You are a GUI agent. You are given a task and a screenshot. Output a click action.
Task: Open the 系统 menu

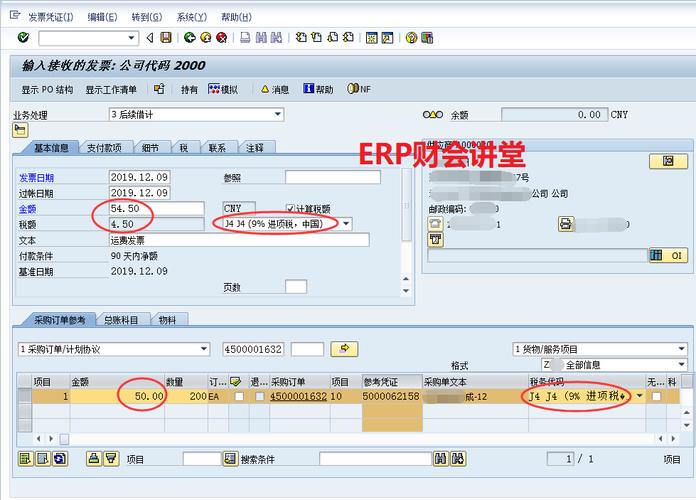192,17
